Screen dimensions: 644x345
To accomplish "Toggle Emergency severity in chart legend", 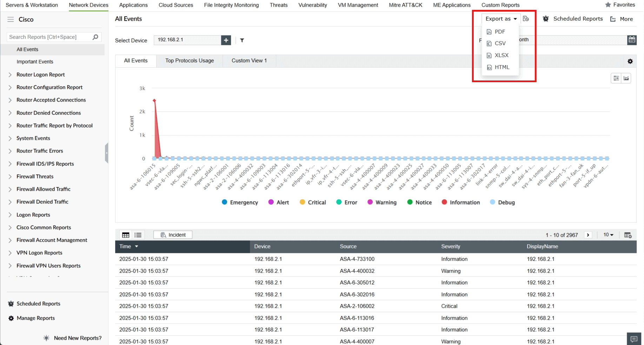I will 240,202.
